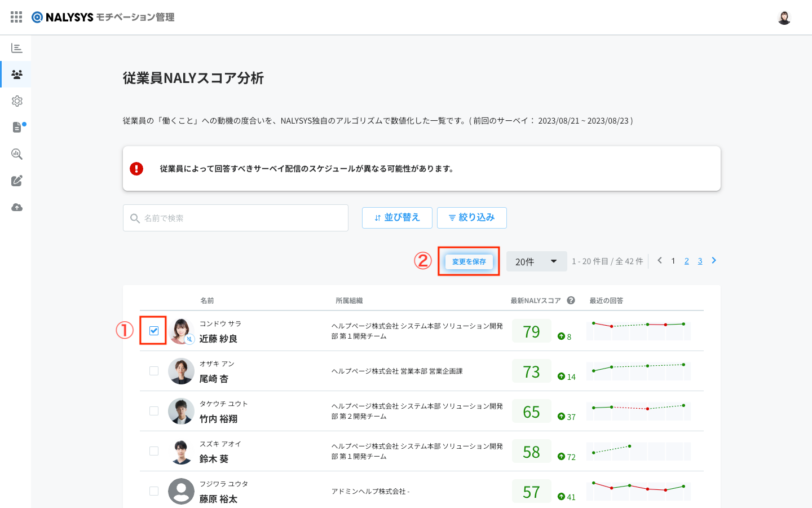Viewport: 812px width, 508px height.
Task: Open the 並び替え sort options
Action: click(397, 217)
